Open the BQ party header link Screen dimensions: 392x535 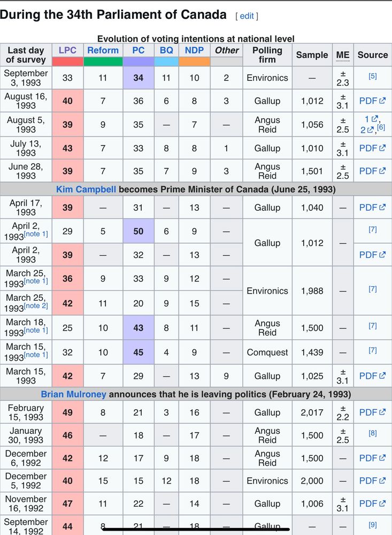pyautogui.click(x=166, y=50)
